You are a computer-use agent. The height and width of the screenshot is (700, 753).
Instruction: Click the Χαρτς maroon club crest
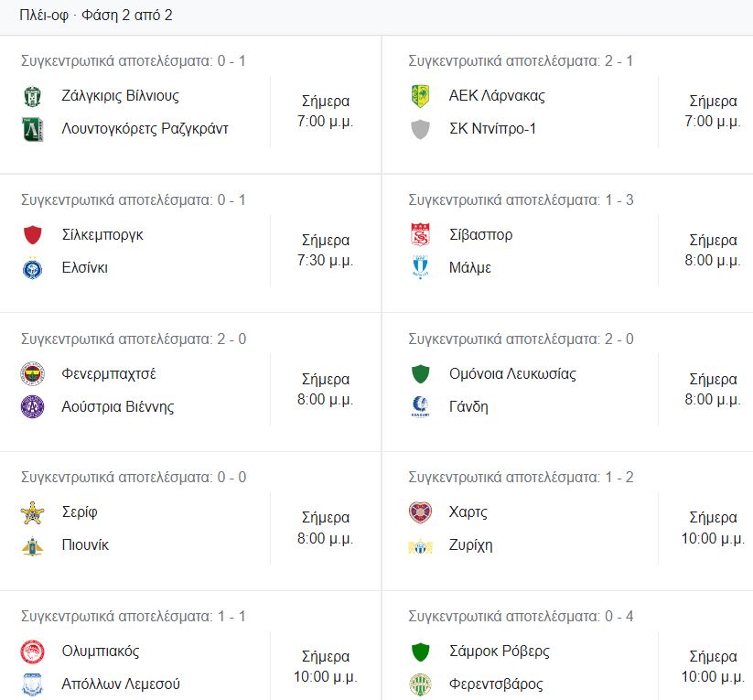420,512
